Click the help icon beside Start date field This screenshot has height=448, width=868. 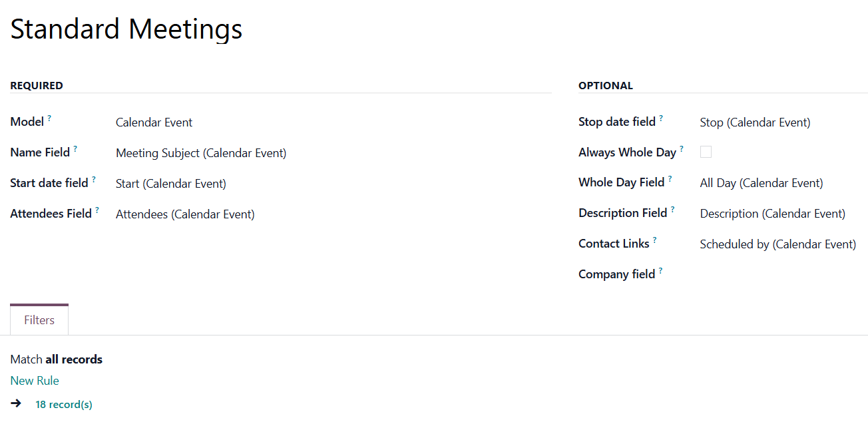click(94, 180)
